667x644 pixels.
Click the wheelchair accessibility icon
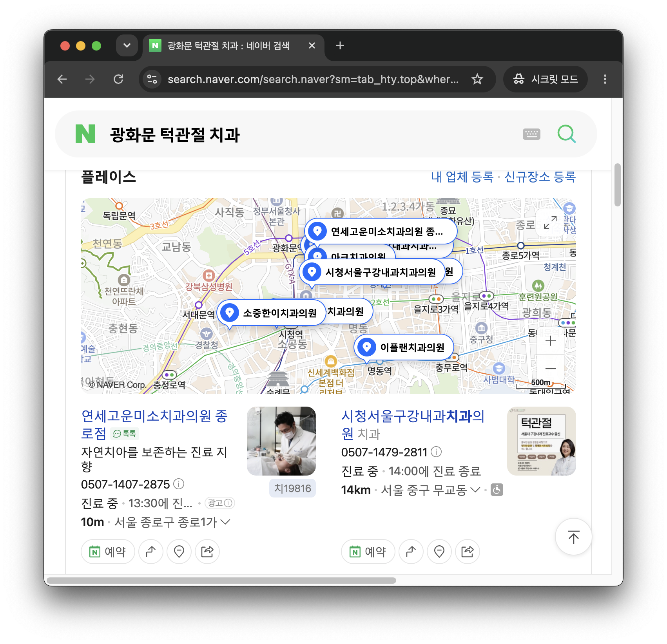point(497,490)
